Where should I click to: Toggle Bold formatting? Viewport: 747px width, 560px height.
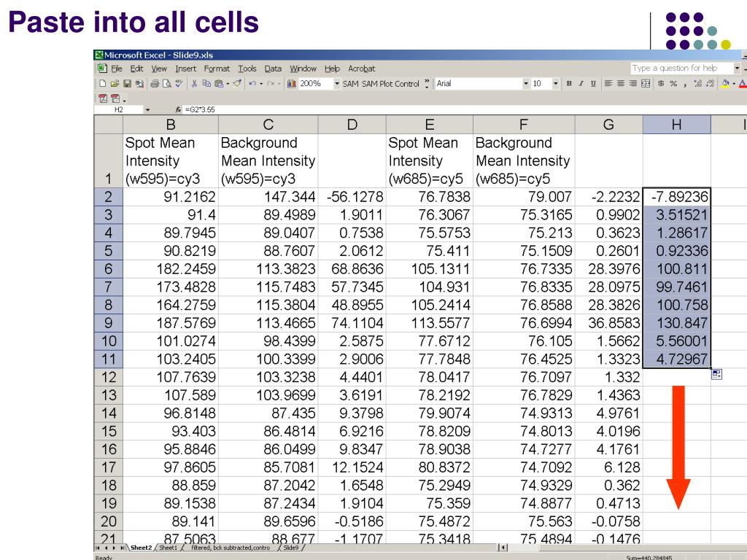(569, 84)
